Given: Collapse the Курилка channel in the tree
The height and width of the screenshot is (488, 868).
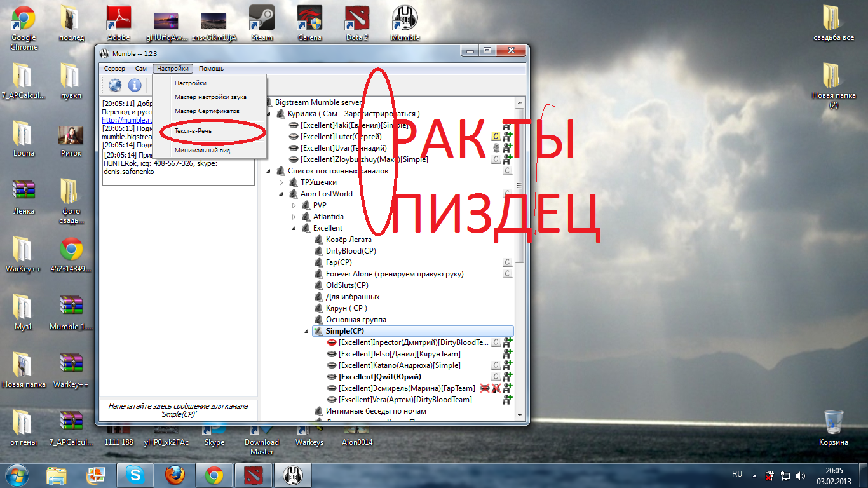Looking at the screenshot, I should tap(268, 114).
